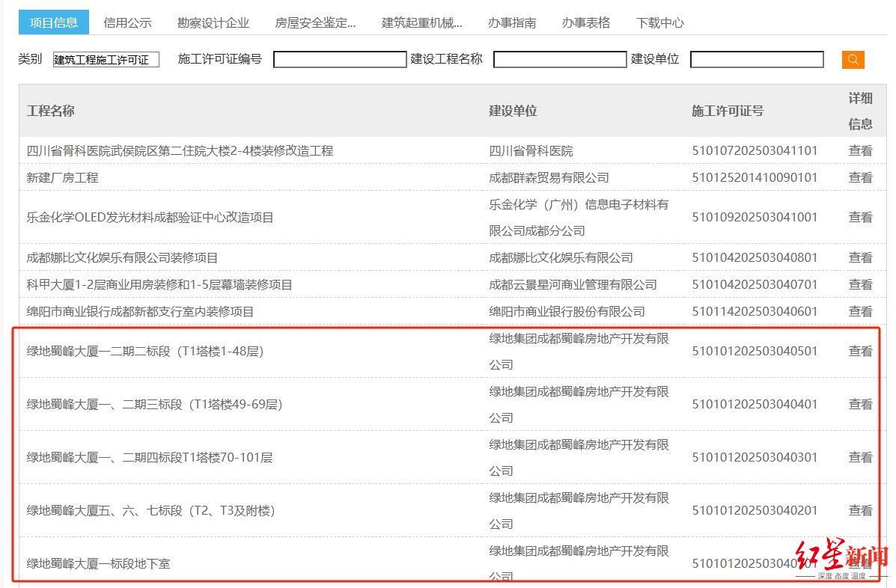Image resolution: width=896 pixels, height=588 pixels.
Task: Click project name 绿地蜀峰大厦一标段地下室
Action: tap(98, 563)
